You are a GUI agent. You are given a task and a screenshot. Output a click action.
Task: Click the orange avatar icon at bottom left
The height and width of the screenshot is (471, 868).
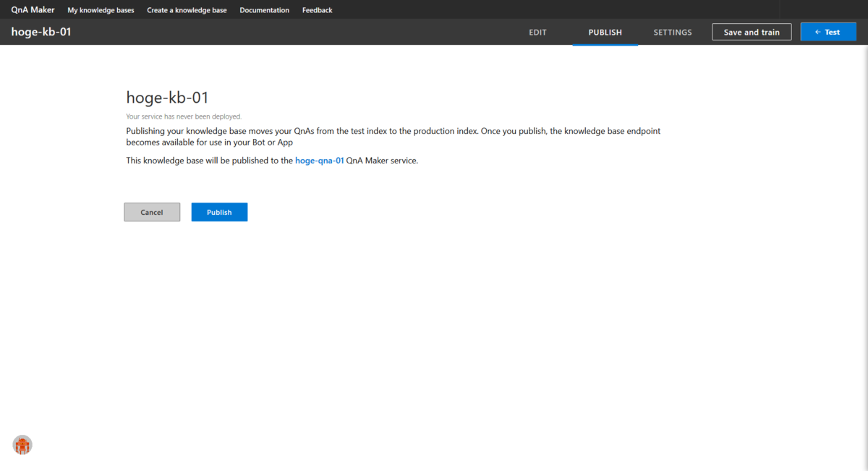point(22,445)
